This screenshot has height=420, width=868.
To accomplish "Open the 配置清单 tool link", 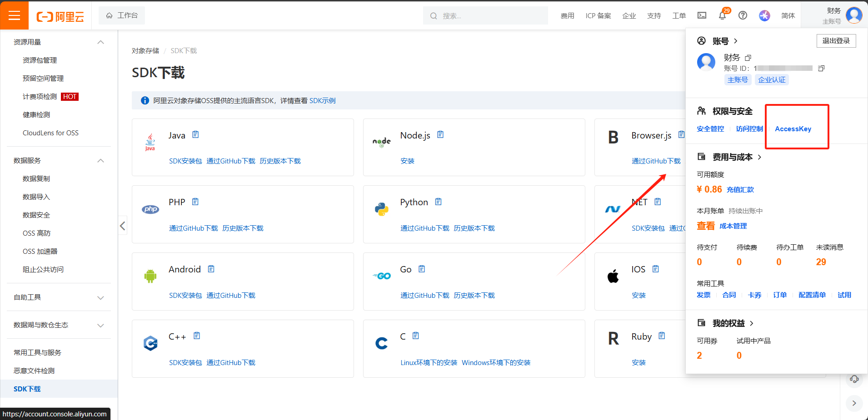I will [x=812, y=295].
